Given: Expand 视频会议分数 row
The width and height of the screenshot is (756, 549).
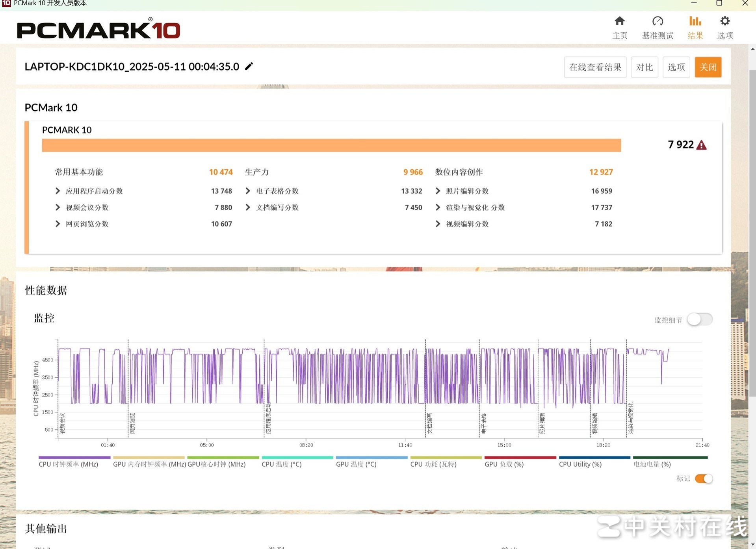Looking at the screenshot, I should tap(58, 208).
